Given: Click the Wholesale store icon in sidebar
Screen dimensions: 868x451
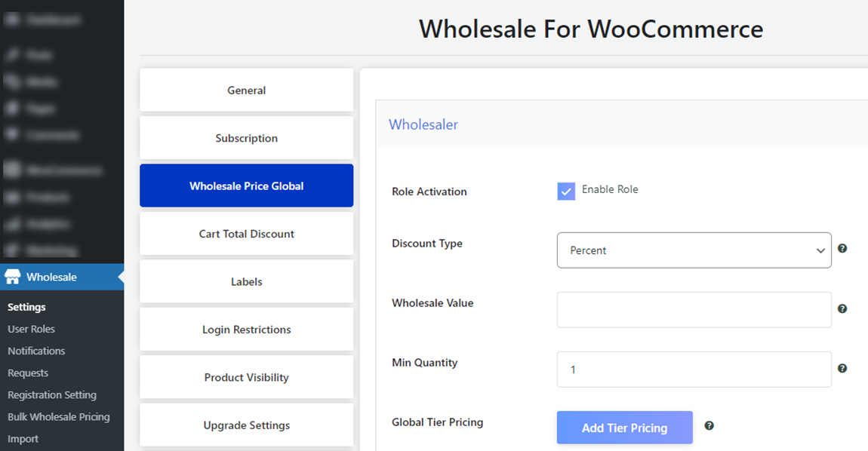Looking at the screenshot, I should coord(12,277).
